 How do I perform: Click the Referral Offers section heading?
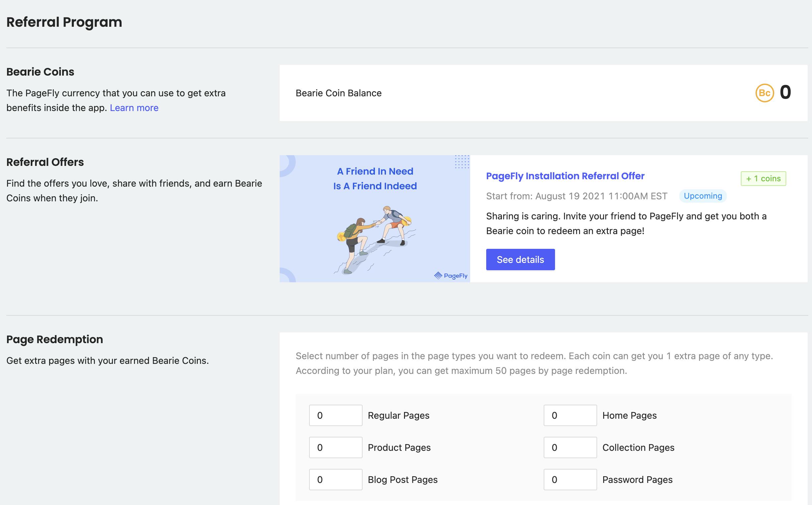[45, 162]
